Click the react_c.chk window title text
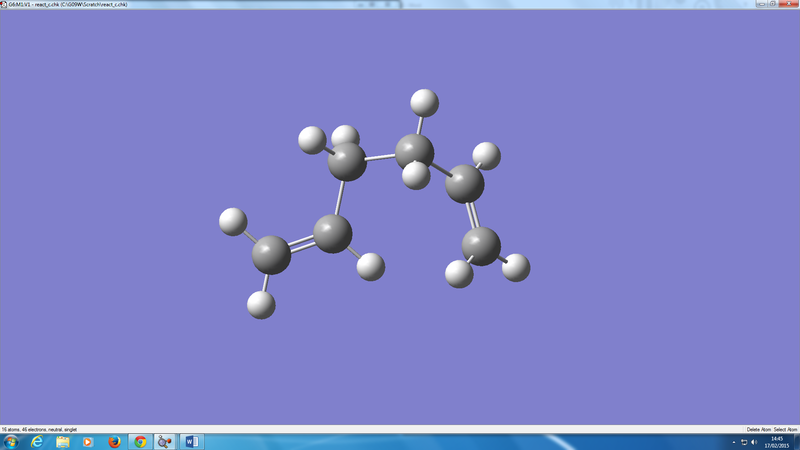 pos(68,4)
